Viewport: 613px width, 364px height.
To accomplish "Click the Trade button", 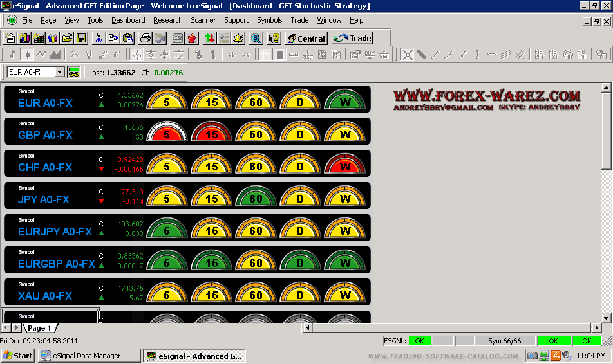I will tap(353, 38).
